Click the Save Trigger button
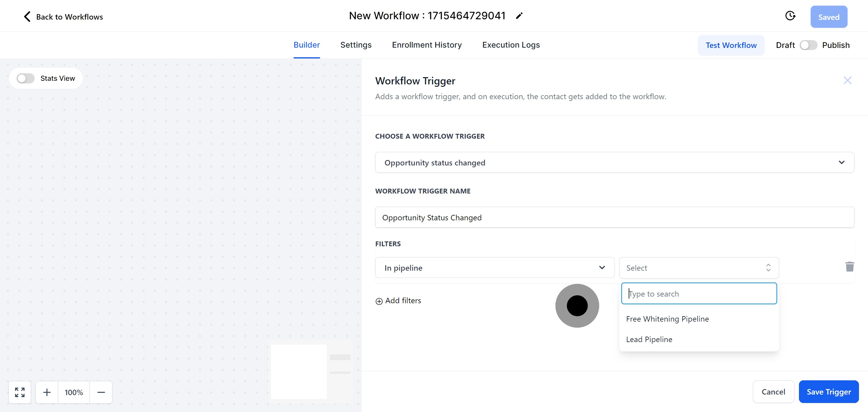Viewport: 868px width, 412px height. tap(828, 392)
